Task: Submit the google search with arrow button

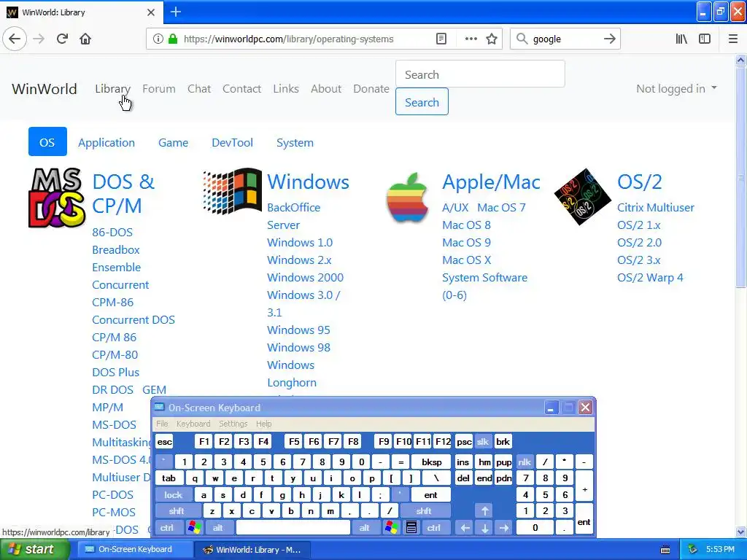Action: [609, 39]
